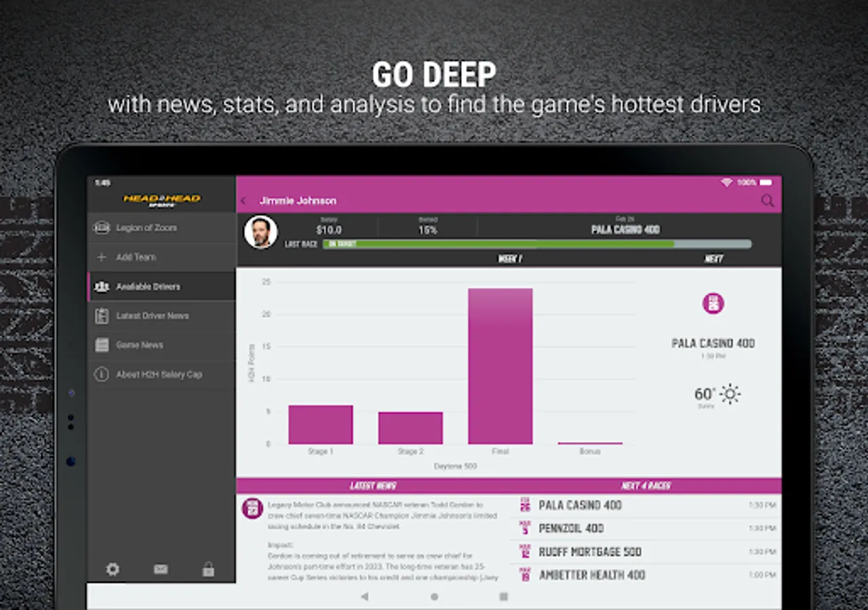The height and width of the screenshot is (610, 868).
Task: Open Available Drivers menu item
Action: coord(161,287)
